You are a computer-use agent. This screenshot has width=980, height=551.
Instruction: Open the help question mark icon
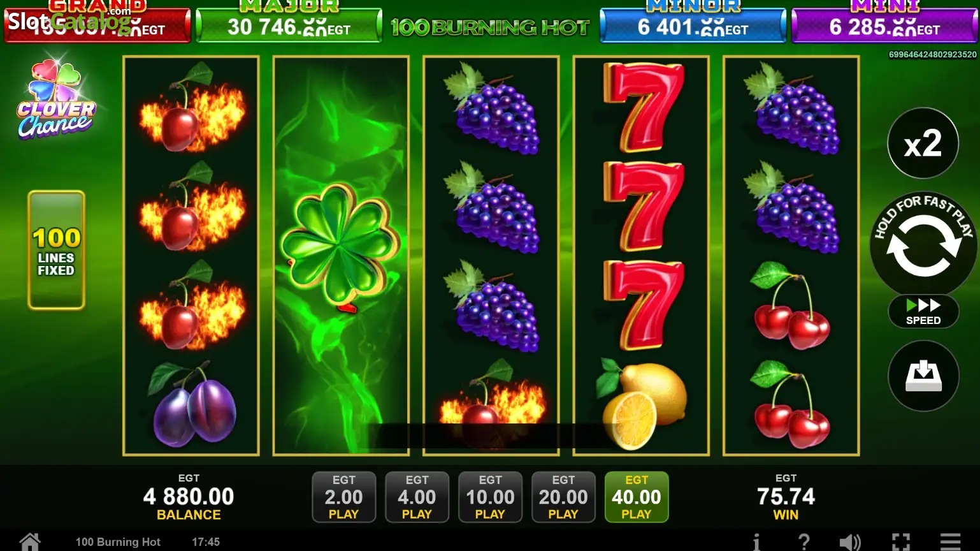coord(804,542)
